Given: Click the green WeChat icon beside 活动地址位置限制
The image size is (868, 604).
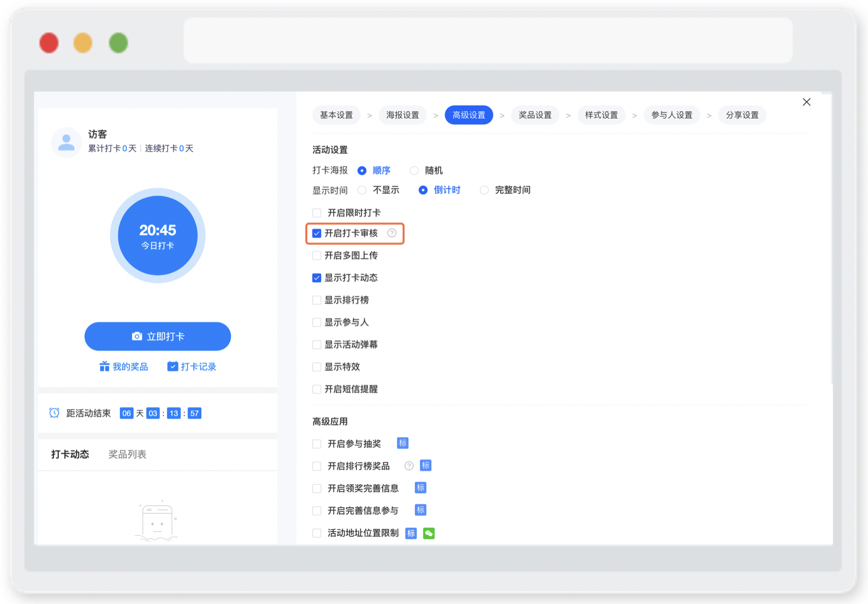Looking at the screenshot, I should [x=429, y=533].
